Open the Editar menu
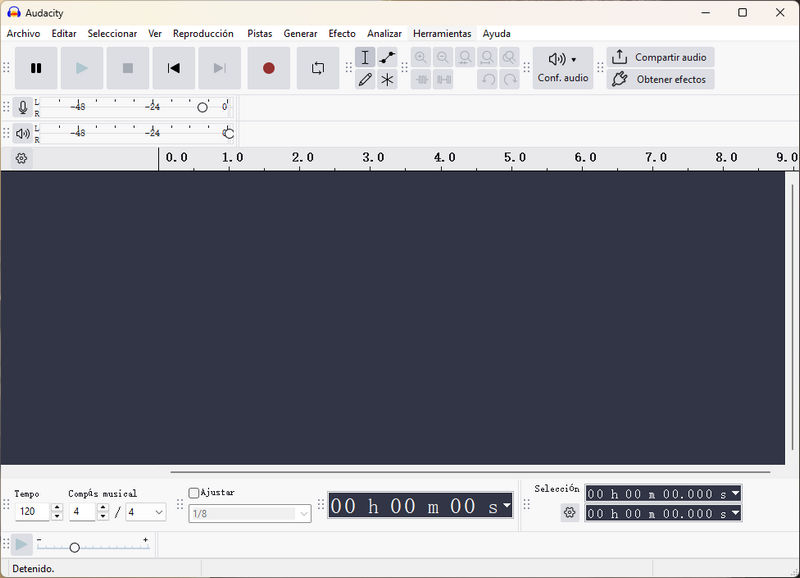Image resolution: width=800 pixels, height=578 pixels. (x=64, y=34)
